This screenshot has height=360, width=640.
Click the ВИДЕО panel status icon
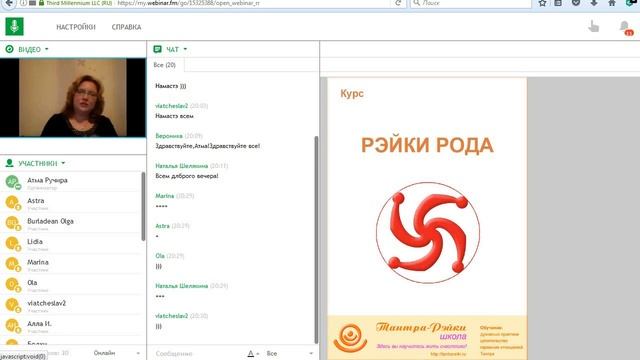(x=9, y=49)
